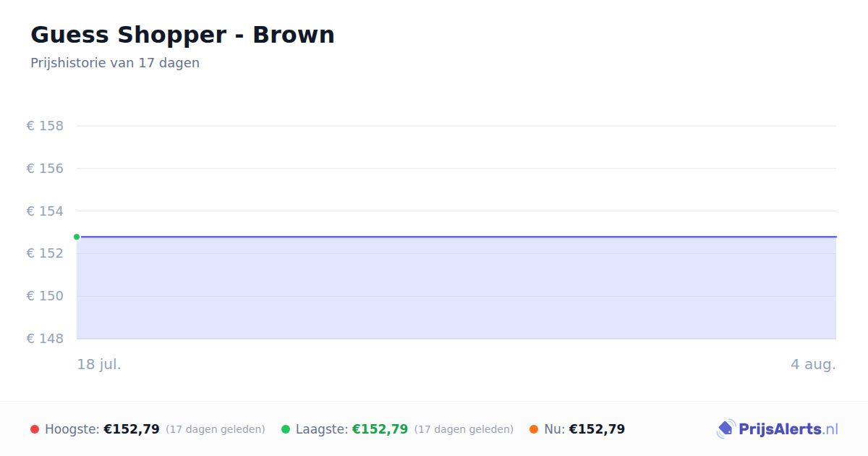This screenshot has width=868, height=456.
Task: Select the green data point at chart start
Action: [77, 237]
